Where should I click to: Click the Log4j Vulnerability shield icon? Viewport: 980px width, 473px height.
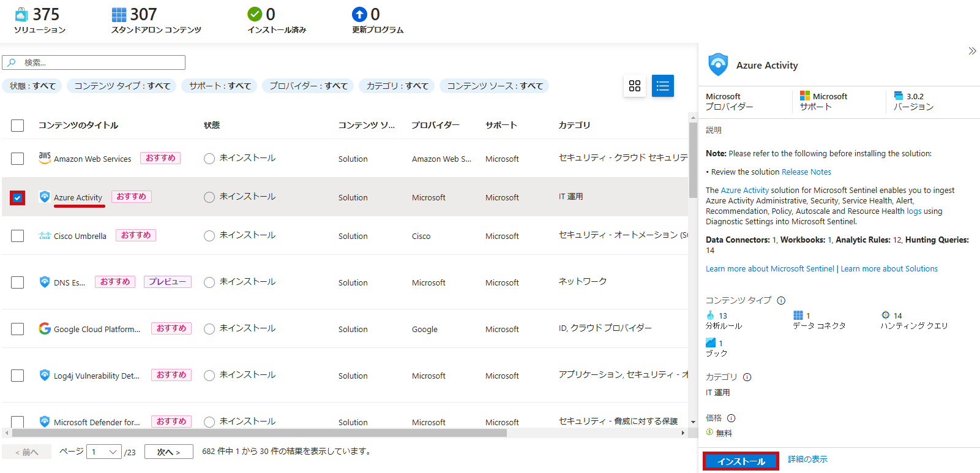pos(45,375)
